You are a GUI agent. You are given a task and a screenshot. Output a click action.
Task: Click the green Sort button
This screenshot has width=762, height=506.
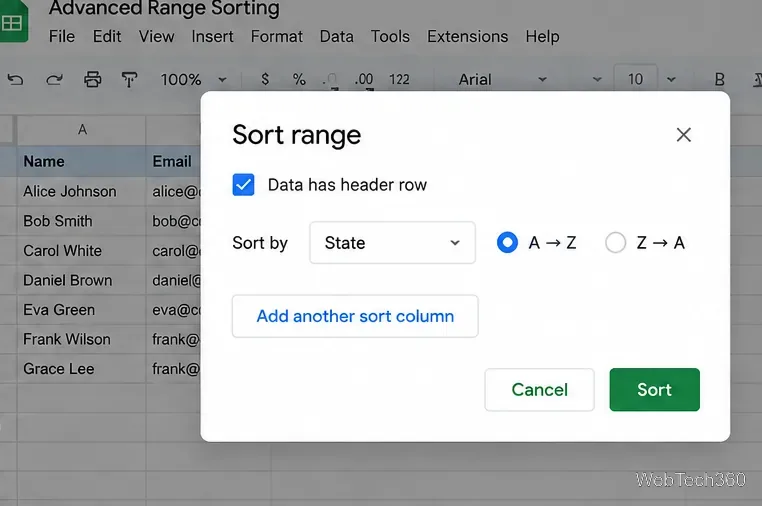tap(655, 389)
